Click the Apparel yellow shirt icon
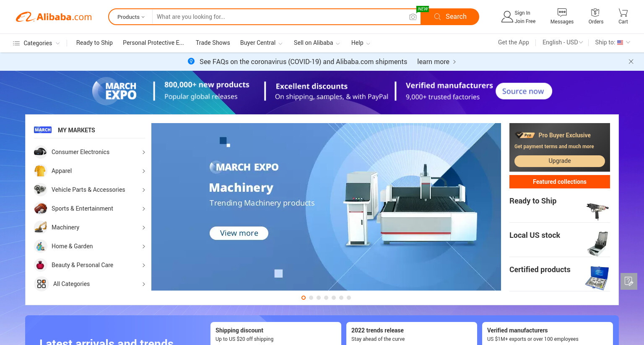The width and height of the screenshot is (644, 345). pos(41,171)
